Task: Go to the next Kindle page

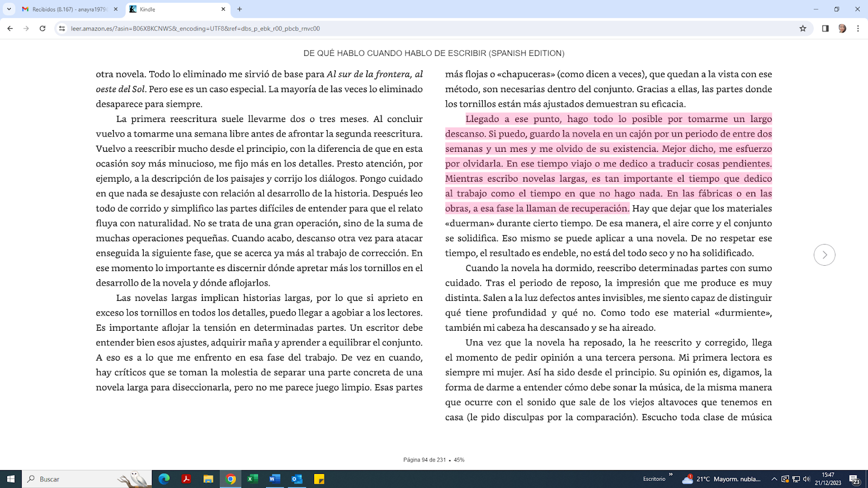Action: point(824,255)
